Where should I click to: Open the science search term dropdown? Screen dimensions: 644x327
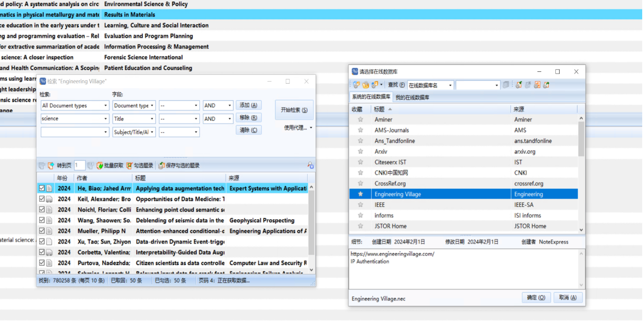(x=105, y=119)
